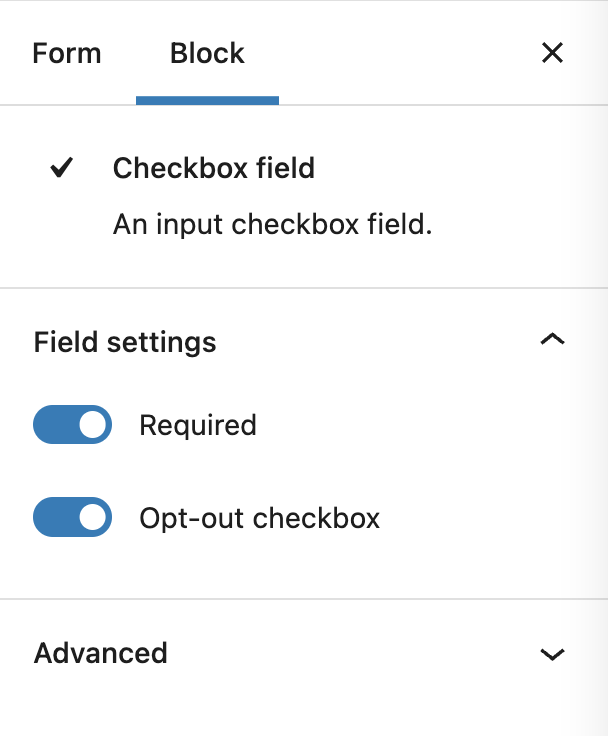Viewport: 608px width, 736px height.
Task: Click the blue underline beneath the Block tab
Action: (x=207, y=100)
